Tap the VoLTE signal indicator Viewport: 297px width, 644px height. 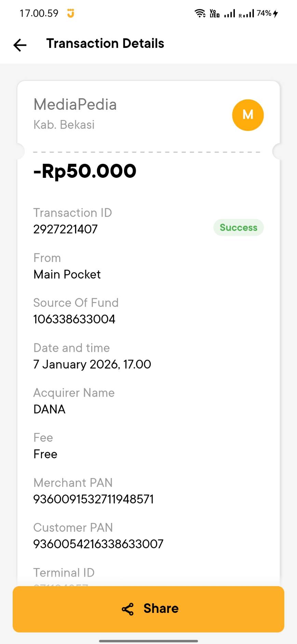click(214, 13)
